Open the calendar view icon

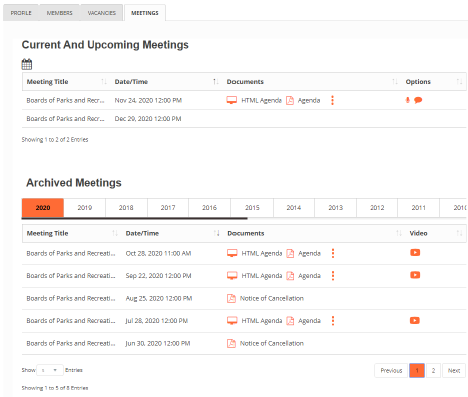point(27,64)
